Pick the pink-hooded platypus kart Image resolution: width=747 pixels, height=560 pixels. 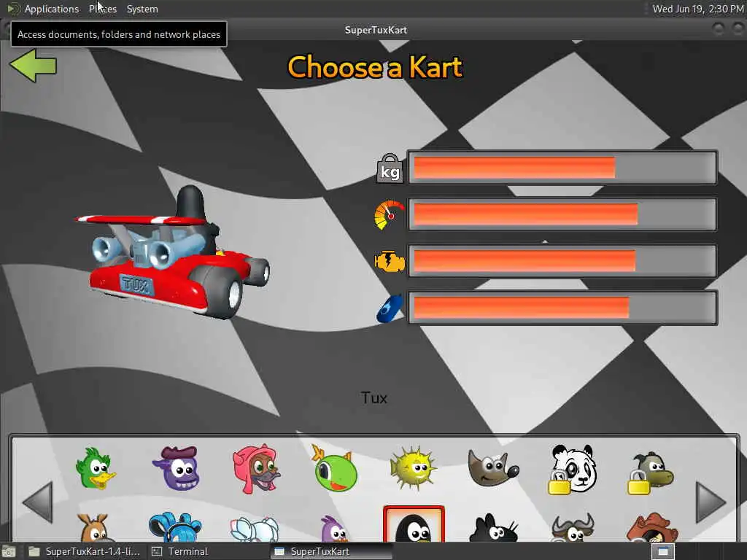(x=256, y=469)
